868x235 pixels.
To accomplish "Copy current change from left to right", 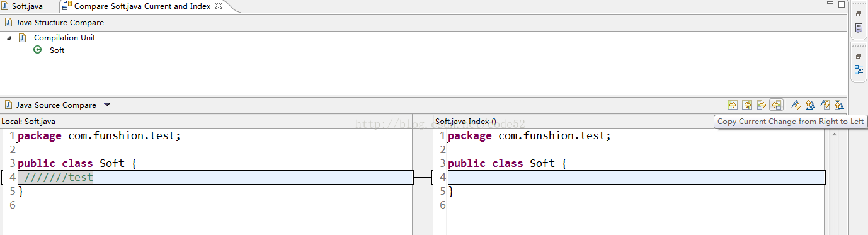I will click(761, 105).
